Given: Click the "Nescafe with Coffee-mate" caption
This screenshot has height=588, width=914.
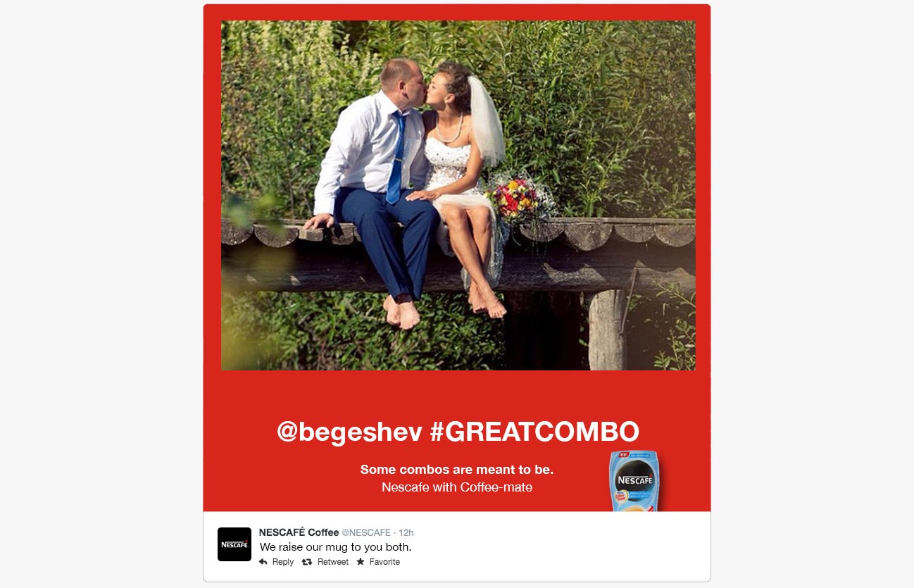Looking at the screenshot, I should pos(457,487).
